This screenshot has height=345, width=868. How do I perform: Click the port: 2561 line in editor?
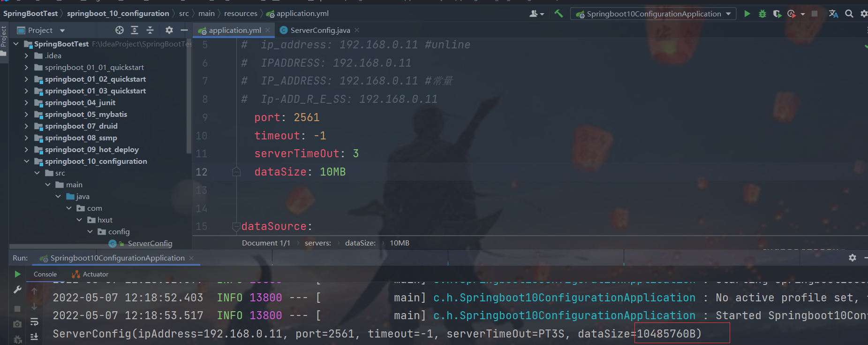[x=287, y=117]
